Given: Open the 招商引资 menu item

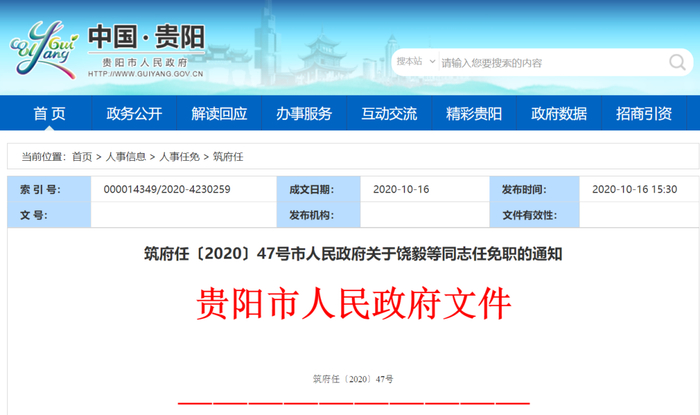Looking at the screenshot, I should tap(644, 113).
